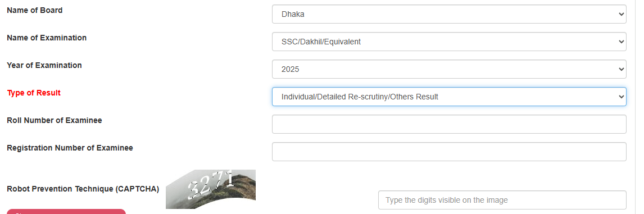
Task: Click the 'Roll Number of Examinee' label
Action: pos(55,120)
